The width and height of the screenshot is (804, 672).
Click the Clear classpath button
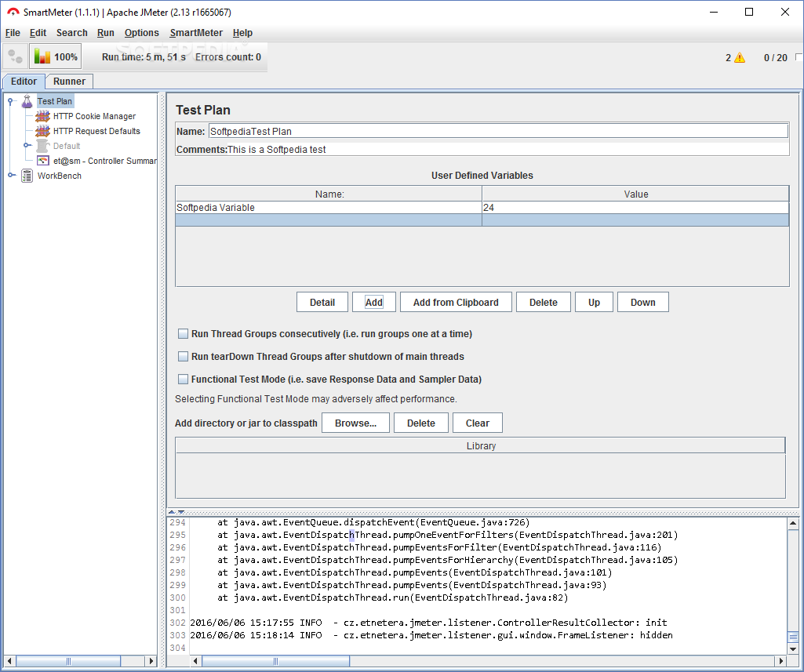tap(478, 423)
